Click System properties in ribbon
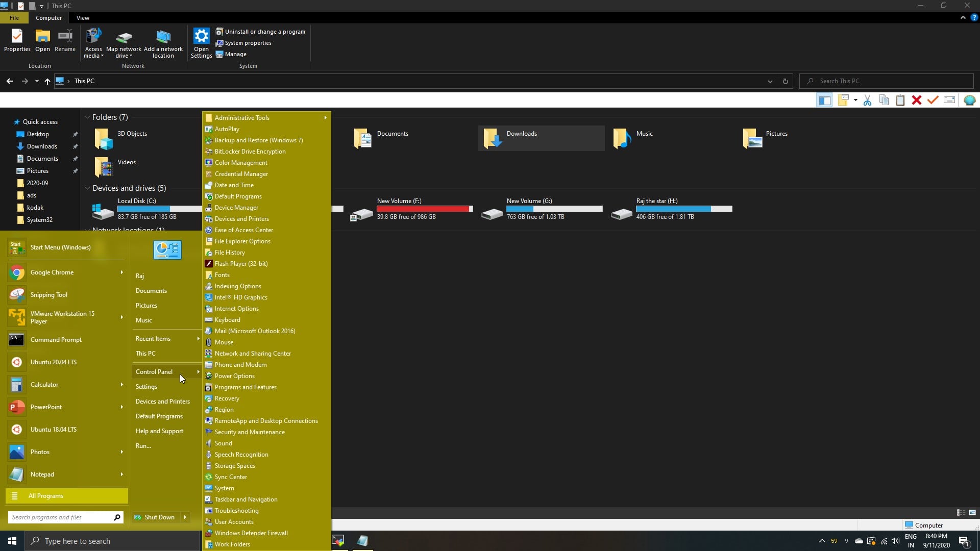The image size is (980, 551). point(243,43)
